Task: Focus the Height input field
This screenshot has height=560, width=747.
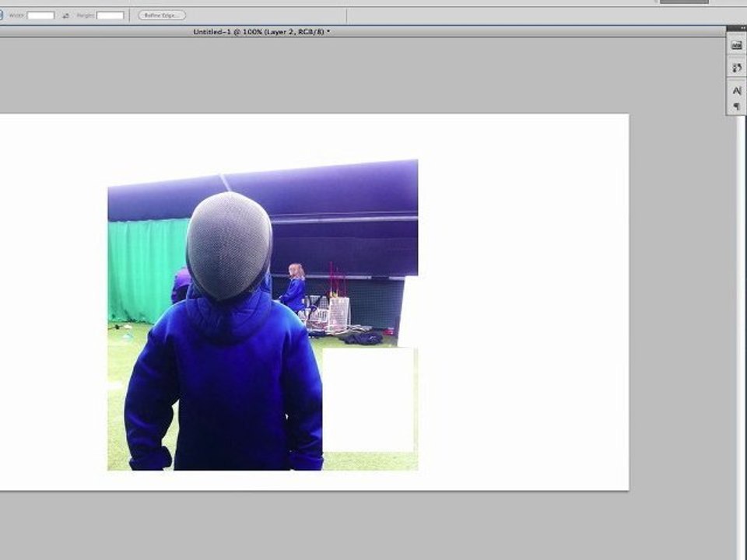Action: (x=110, y=16)
